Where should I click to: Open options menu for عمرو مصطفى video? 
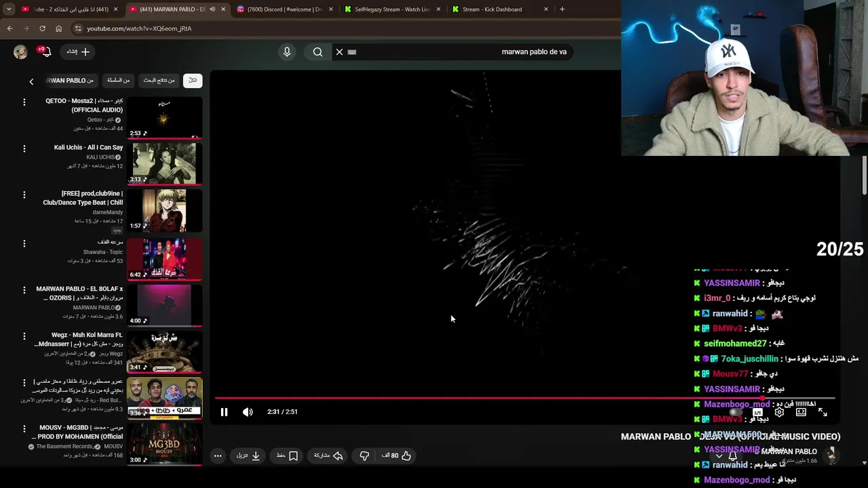[24, 382]
